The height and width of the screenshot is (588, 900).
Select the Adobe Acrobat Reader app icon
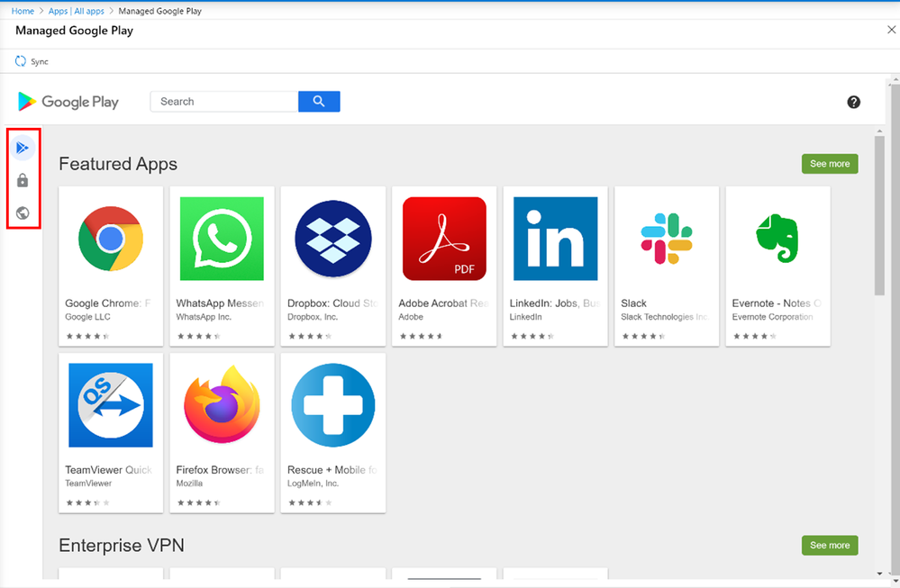tap(444, 239)
